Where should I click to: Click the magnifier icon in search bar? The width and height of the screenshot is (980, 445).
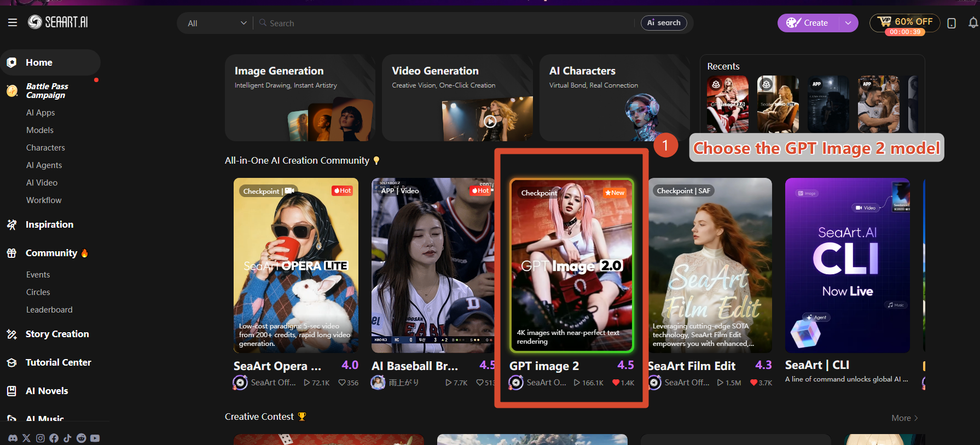pyautogui.click(x=263, y=23)
